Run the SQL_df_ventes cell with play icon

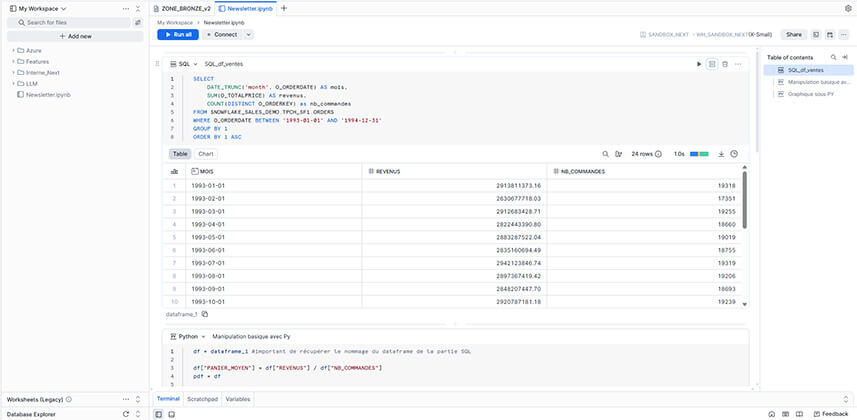pyautogui.click(x=699, y=64)
